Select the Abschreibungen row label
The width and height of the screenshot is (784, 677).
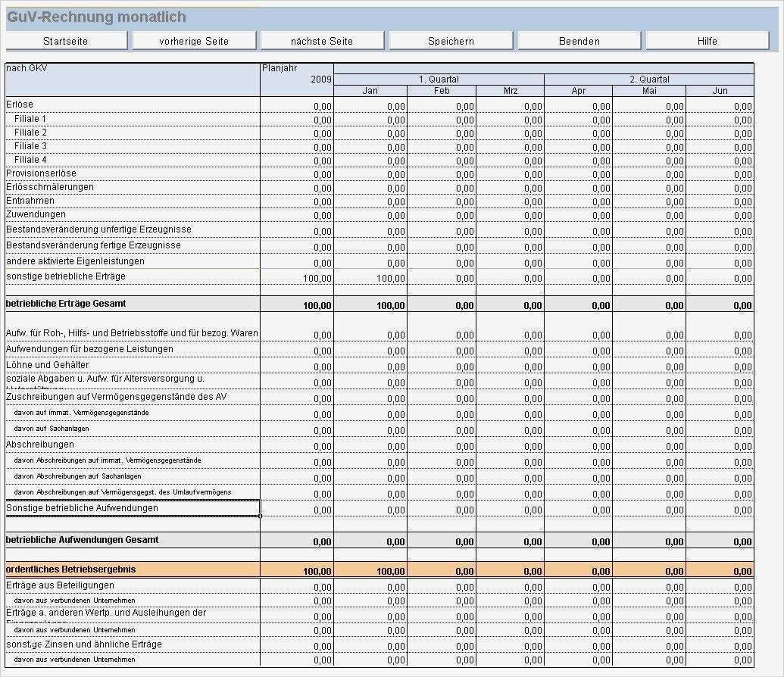tap(40, 445)
